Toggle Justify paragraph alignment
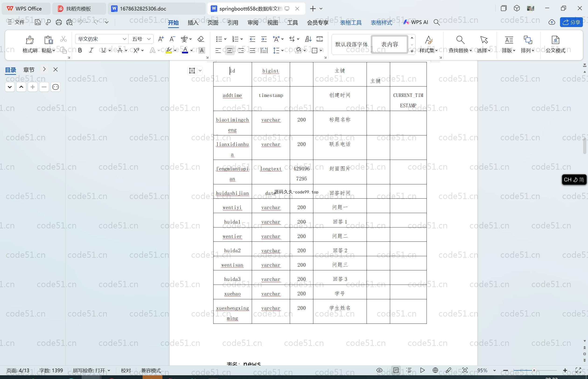 pos(252,50)
